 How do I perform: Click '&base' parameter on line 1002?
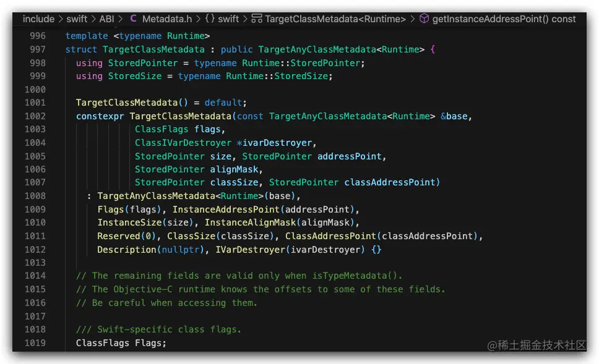[x=454, y=116]
